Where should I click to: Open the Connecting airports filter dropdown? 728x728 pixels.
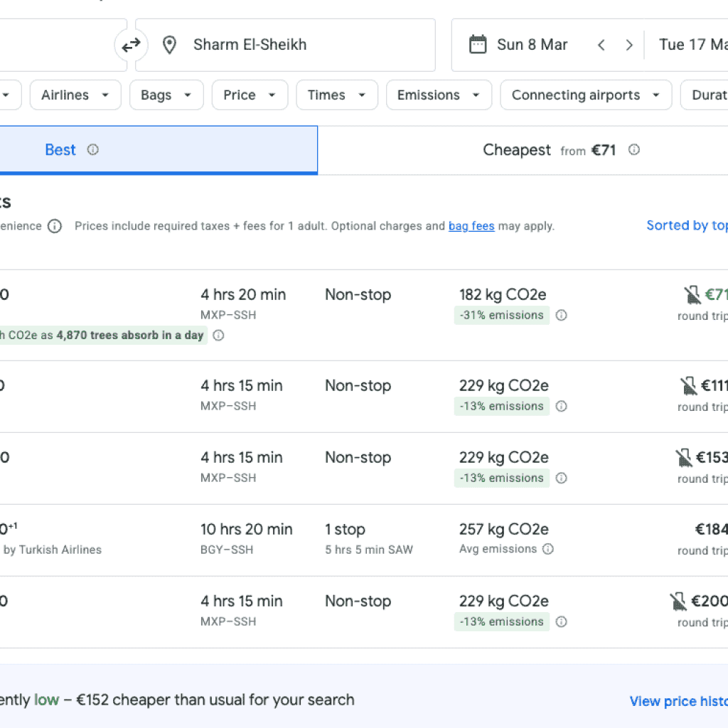click(585, 95)
